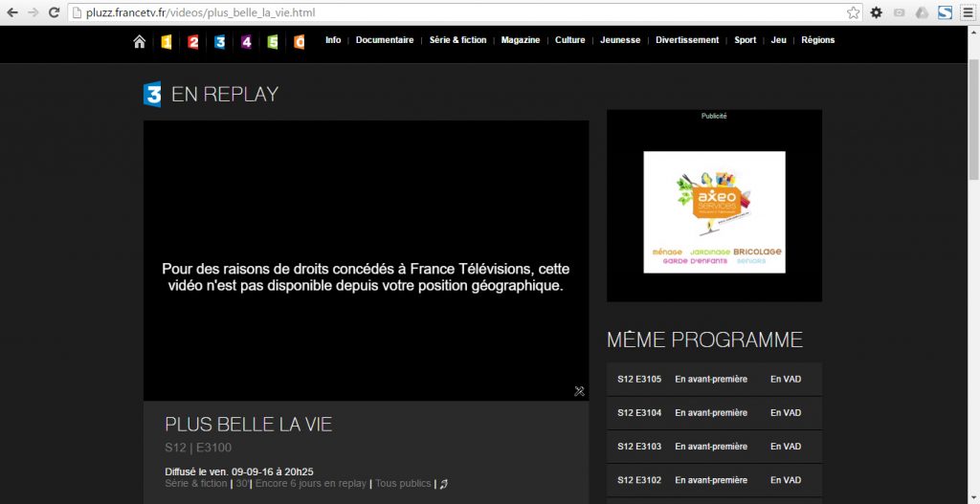Open the France 5 channel icon

273,42
